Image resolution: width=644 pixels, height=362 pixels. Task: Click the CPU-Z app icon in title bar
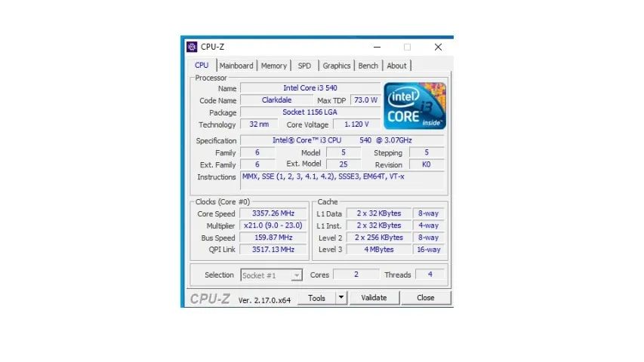[192, 47]
